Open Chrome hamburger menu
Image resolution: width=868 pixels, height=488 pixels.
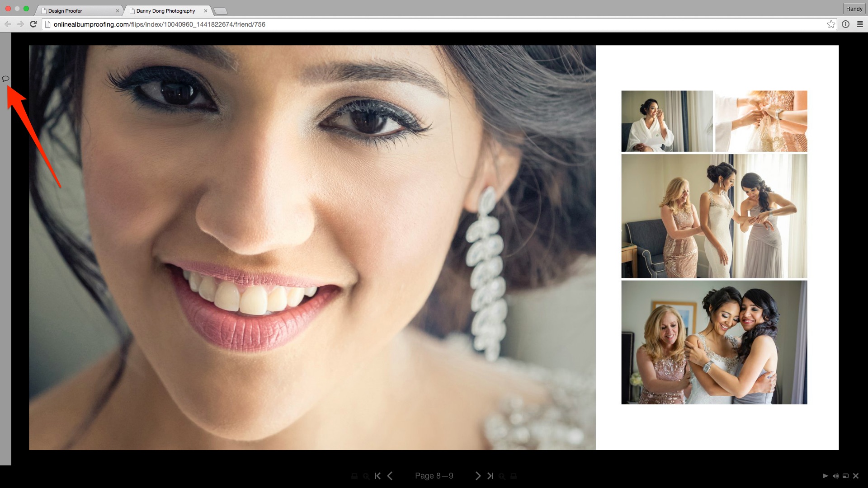(860, 24)
